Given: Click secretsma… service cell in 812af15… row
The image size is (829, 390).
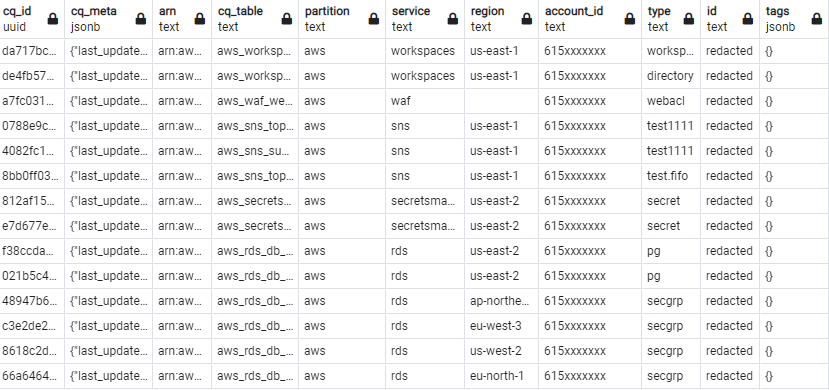Looking at the screenshot, I should [x=425, y=201].
